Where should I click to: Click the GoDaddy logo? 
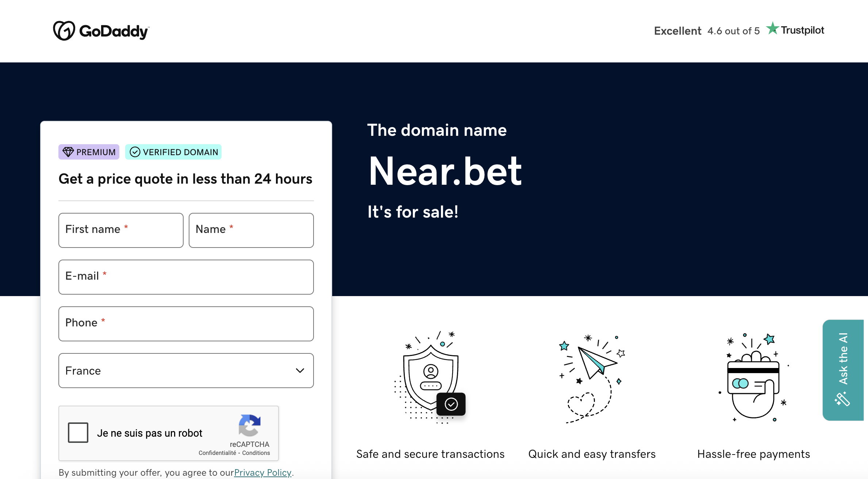101,31
